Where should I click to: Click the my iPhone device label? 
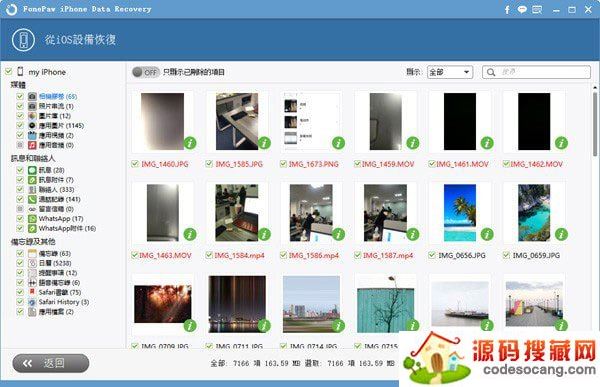(x=47, y=72)
